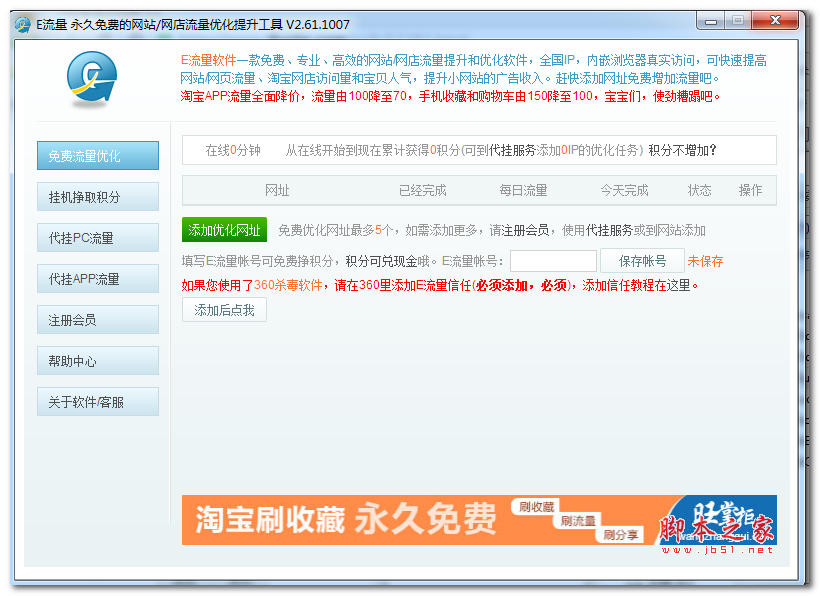Open 关于软件/客服
This screenshot has width=820, height=596.
(x=98, y=402)
